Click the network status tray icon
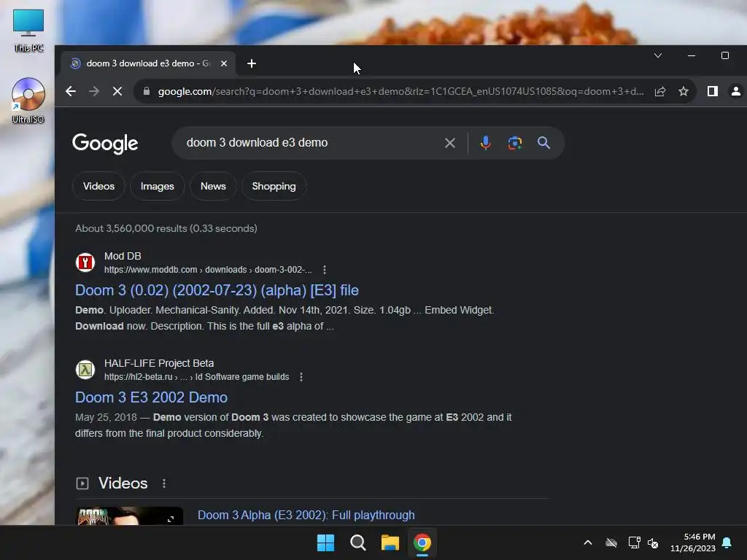The image size is (747, 560). click(634, 542)
